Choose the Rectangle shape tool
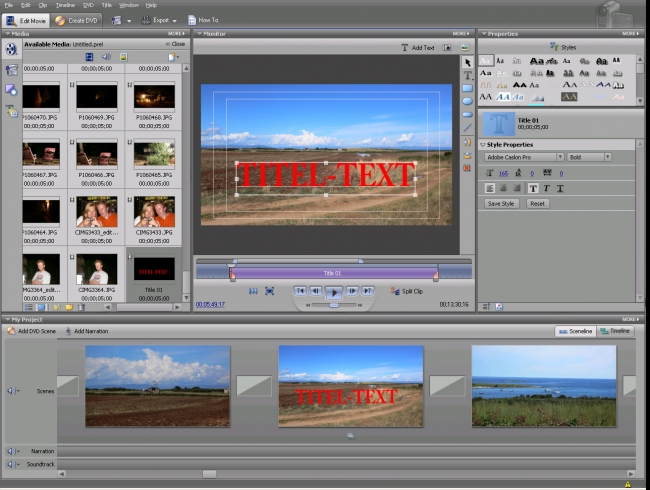Screen dimensions: 650x490 467,88
